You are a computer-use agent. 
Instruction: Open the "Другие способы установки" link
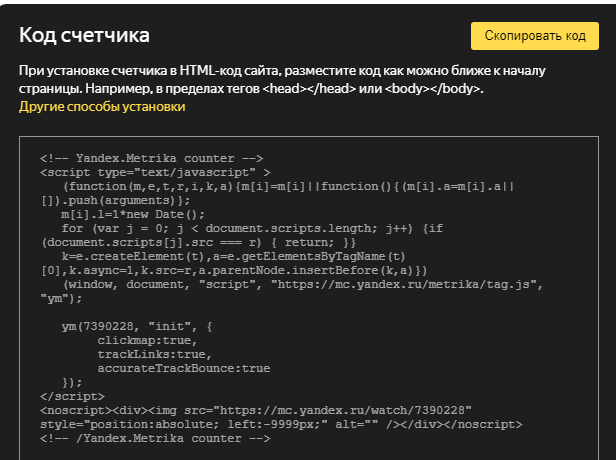point(102,106)
